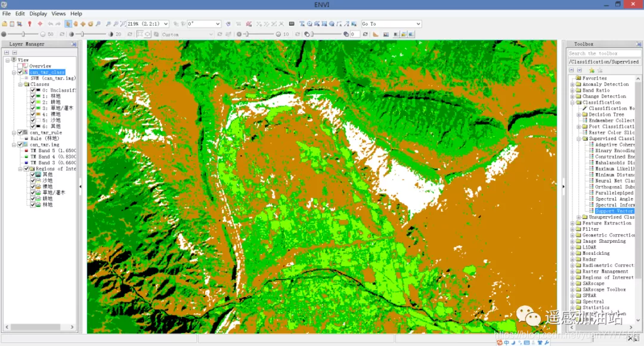Viewport: 644px width, 346px height.
Task: Adjust the brightness slider
Action: 23,34
